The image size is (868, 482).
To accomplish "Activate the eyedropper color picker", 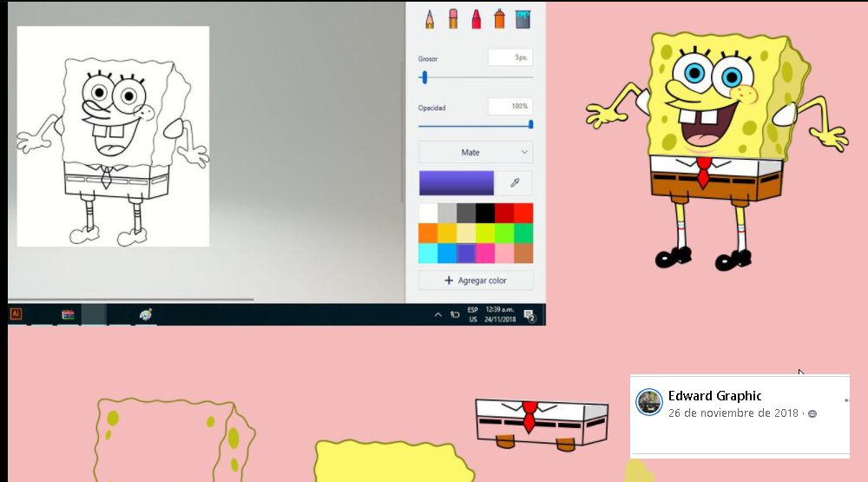I will pyautogui.click(x=515, y=183).
